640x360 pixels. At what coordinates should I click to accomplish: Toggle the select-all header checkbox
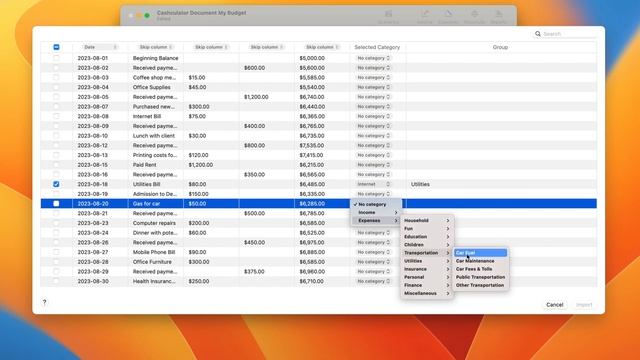56,47
